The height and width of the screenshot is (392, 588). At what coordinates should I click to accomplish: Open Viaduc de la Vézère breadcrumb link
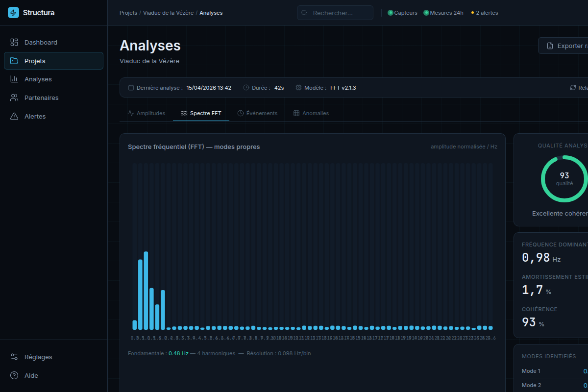point(168,13)
